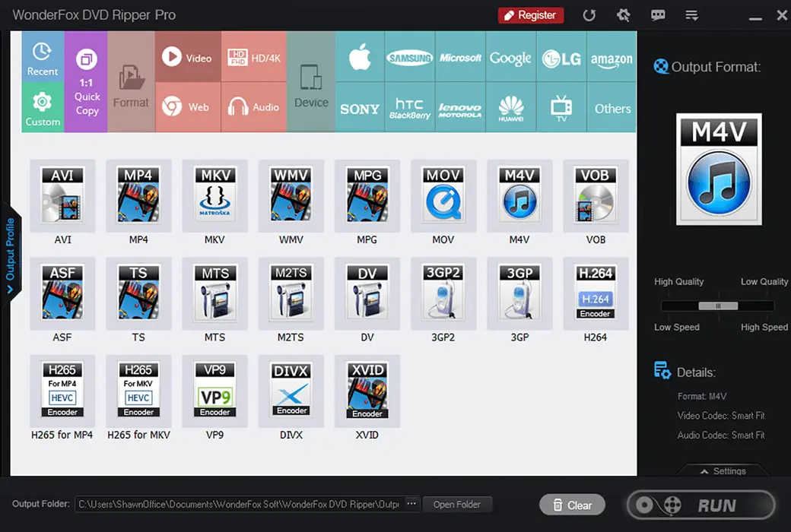
Task: Collapse the Output Profile side panel
Action: 10,255
